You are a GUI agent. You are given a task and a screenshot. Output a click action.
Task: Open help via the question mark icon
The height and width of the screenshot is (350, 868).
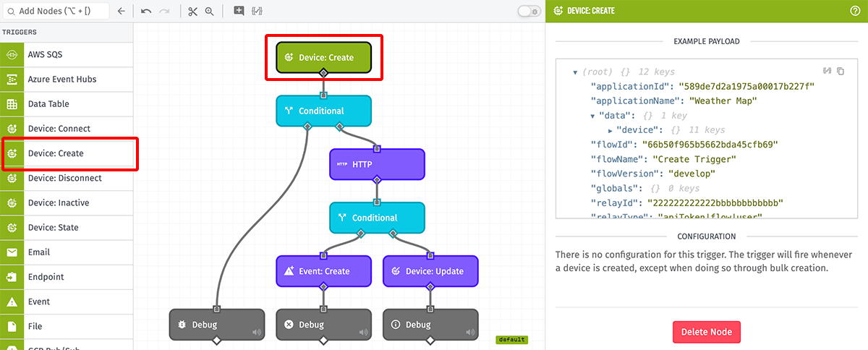click(855, 11)
